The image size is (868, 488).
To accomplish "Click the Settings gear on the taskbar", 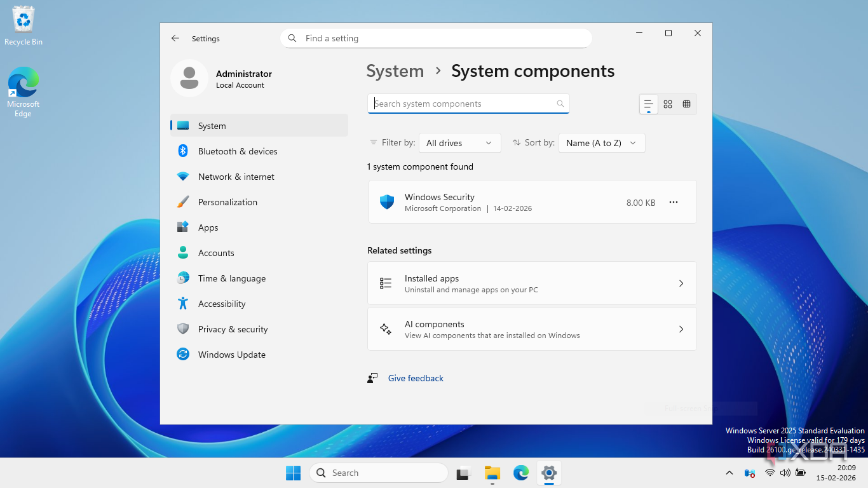I will click(x=549, y=473).
